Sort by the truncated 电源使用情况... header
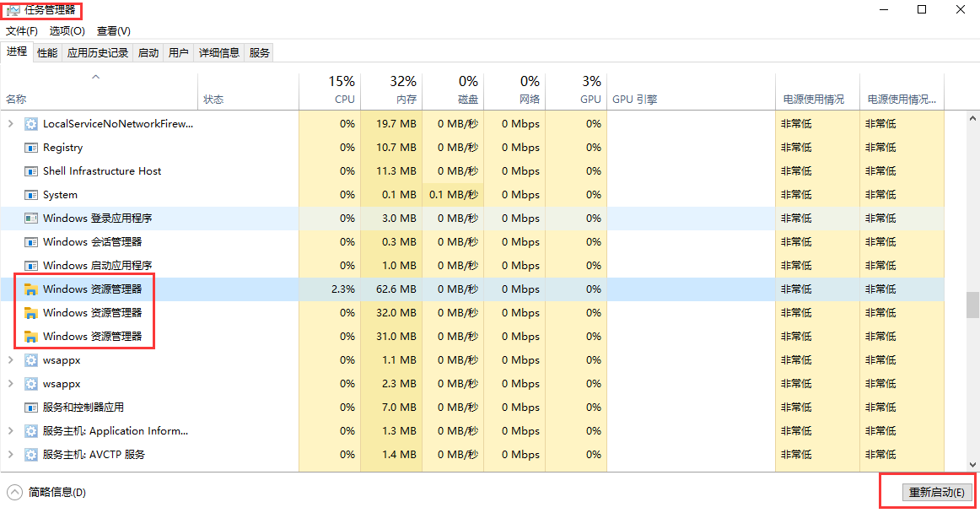This screenshot has height=513, width=980. tap(902, 91)
